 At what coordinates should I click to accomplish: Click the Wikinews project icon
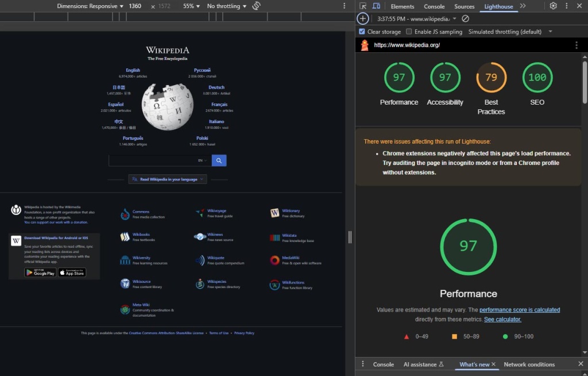(x=200, y=237)
